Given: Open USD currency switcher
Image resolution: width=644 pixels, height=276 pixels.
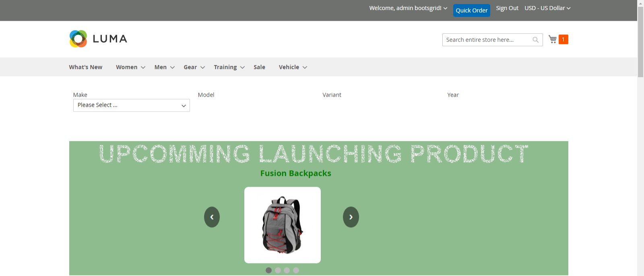Looking at the screenshot, I should point(547,8).
